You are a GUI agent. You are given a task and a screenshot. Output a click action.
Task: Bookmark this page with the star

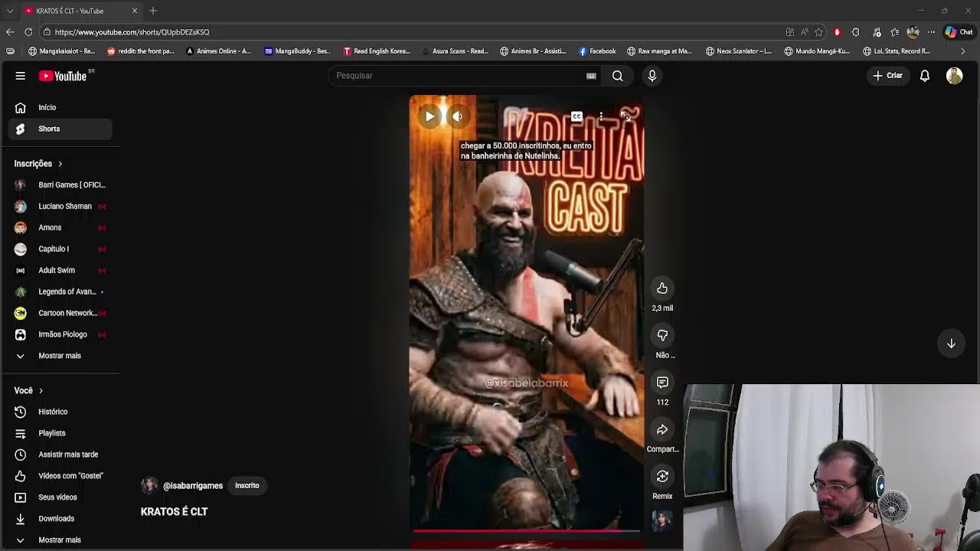[818, 32]
